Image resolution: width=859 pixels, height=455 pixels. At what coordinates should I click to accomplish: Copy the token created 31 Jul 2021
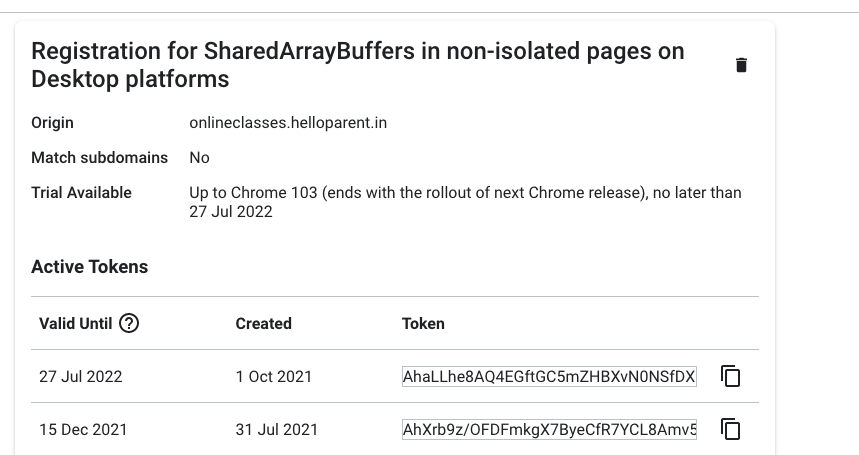point(731,430)
